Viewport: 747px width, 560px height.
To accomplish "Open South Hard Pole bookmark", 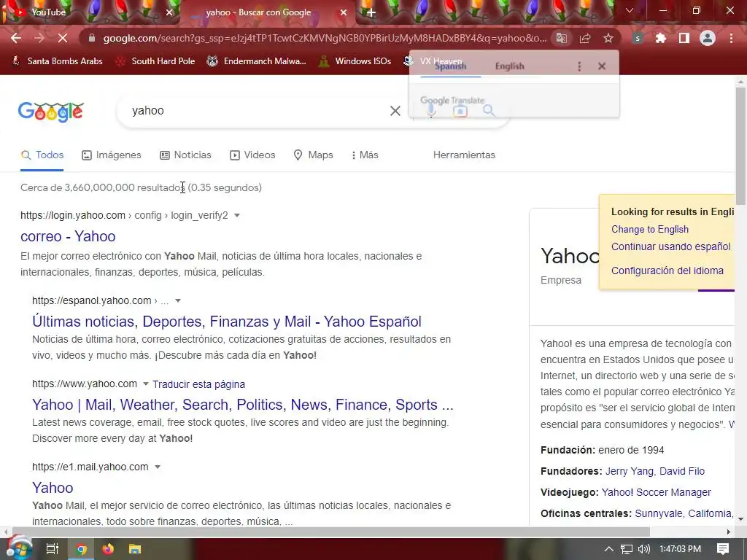I will 155,61.
